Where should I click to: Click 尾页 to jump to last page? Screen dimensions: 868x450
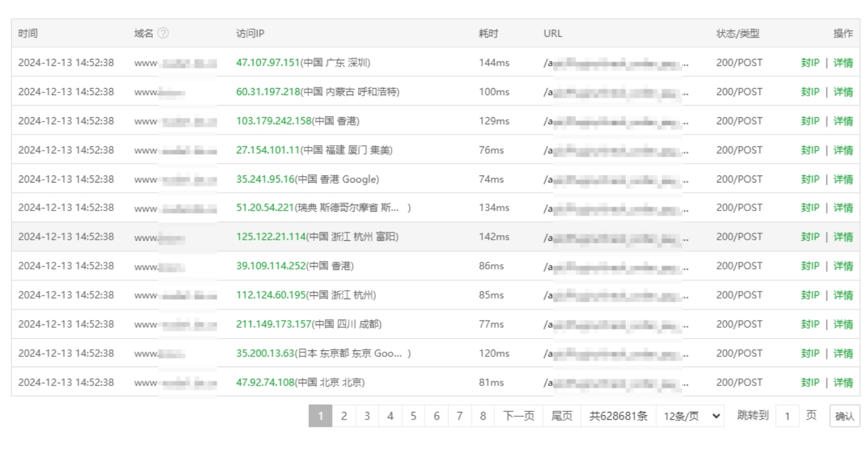point(561,416)
